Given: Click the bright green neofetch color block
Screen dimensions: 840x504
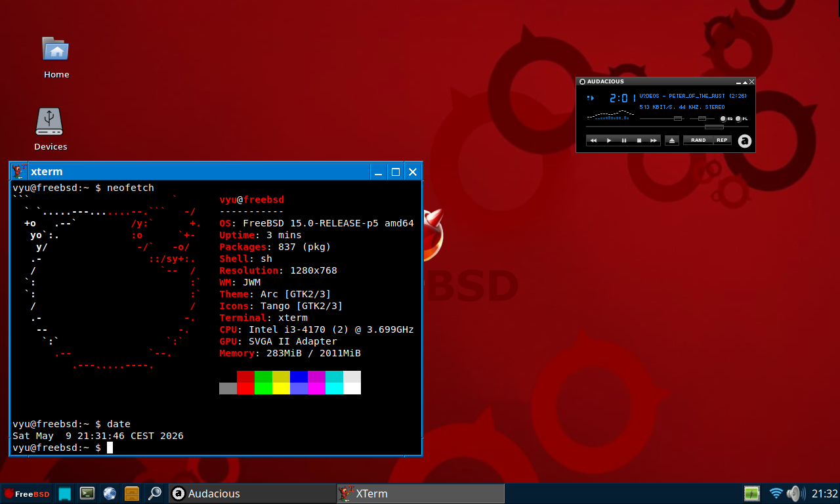Looking at the screenshot, I should [x=263, y=388].
